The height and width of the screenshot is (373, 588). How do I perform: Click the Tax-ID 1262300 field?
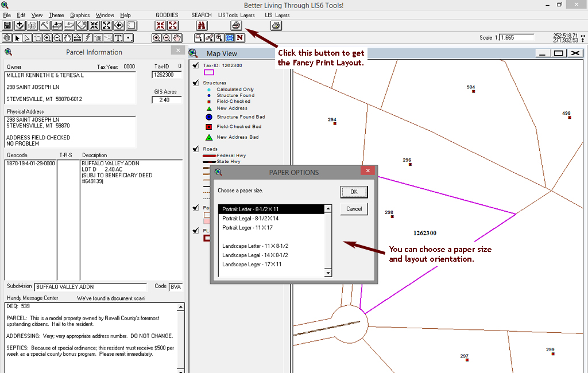coord(167,75)
